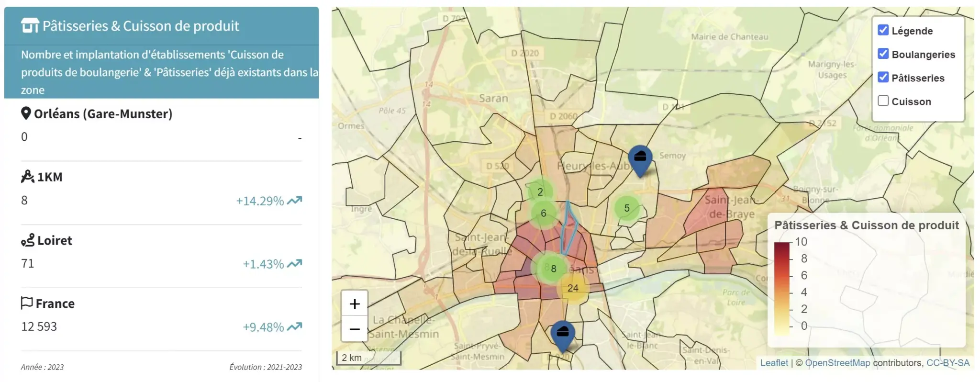Click the trend arrow next to +9.48%
The width and height of the screenshot is (980, 382).
coord(295,326)
